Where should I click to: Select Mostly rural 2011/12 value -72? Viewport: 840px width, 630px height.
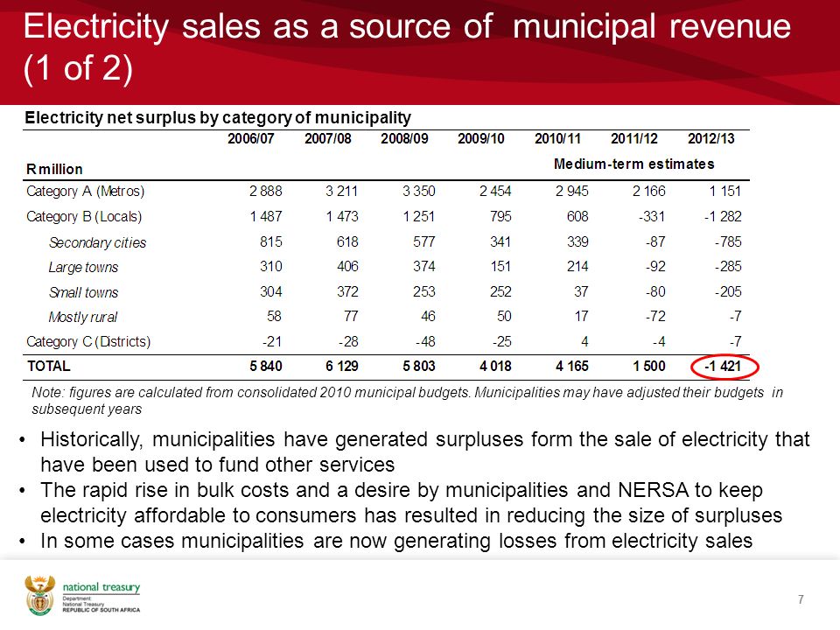(655, 316)
